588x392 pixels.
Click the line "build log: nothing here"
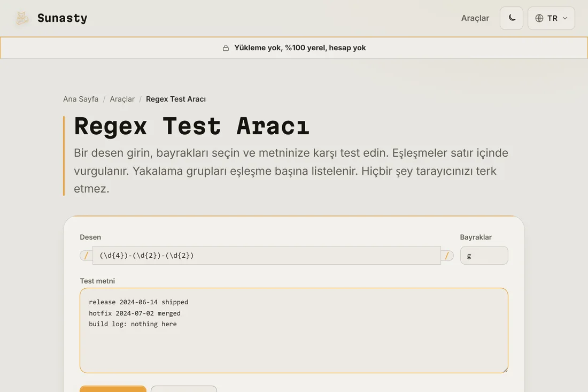pyautogui.click(x=133, y=324)
